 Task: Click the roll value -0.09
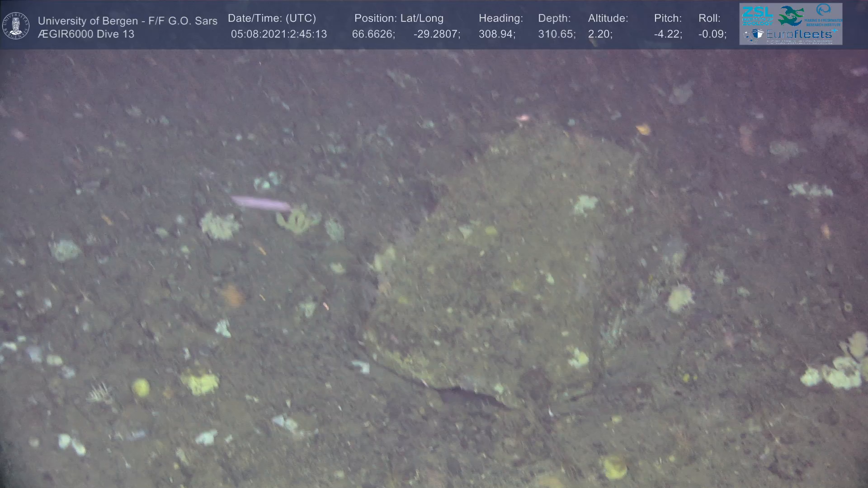[x=712, y=34]
